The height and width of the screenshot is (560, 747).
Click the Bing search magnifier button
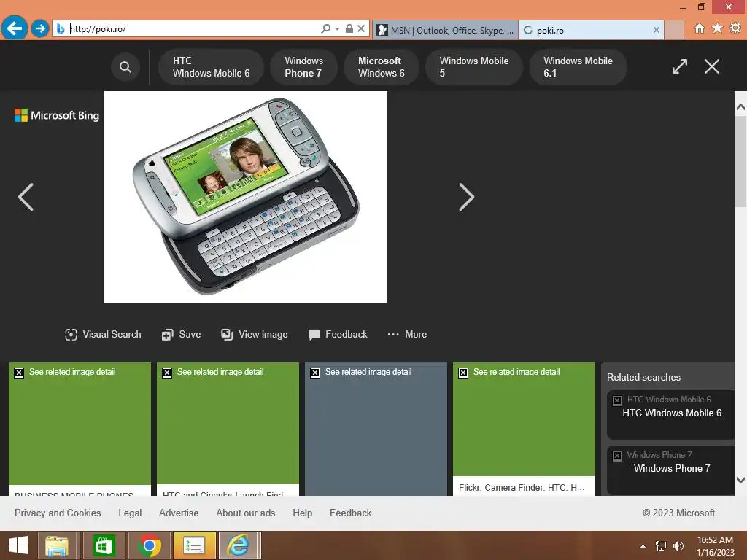point(125,66)
